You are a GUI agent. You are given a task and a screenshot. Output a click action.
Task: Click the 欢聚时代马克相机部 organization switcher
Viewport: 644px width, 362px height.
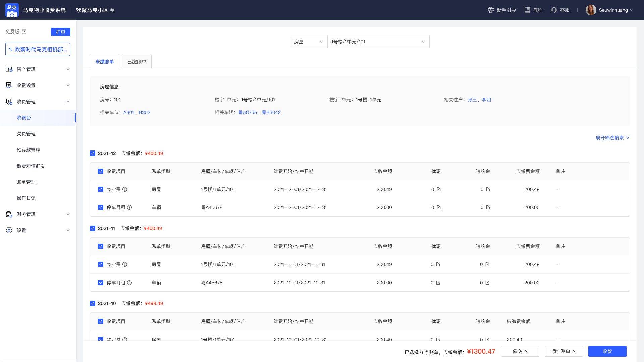click(x=38, y=49)
